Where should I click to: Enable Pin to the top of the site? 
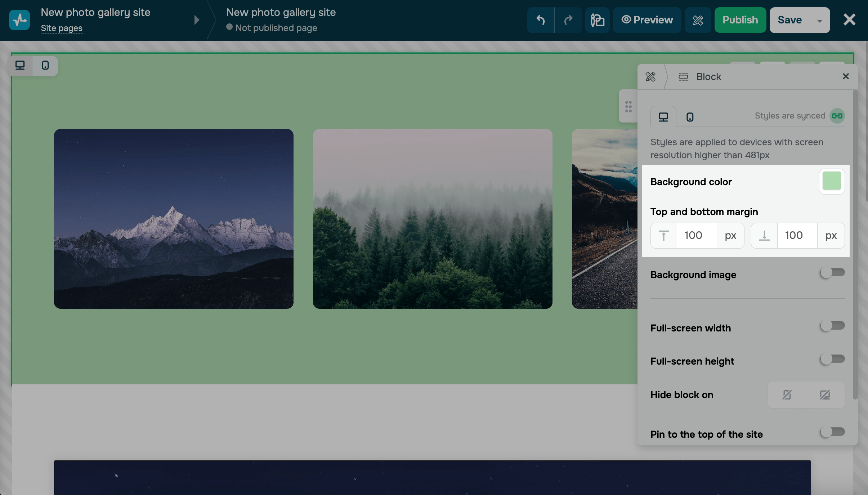(832, 432)
